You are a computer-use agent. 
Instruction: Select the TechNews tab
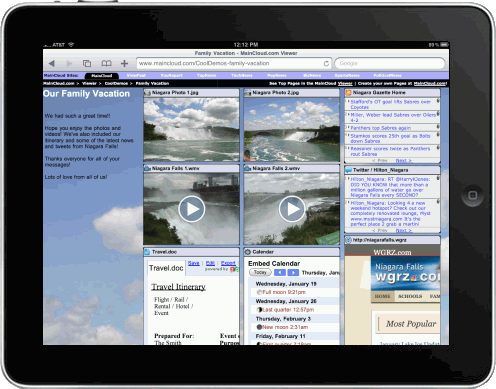242,75
